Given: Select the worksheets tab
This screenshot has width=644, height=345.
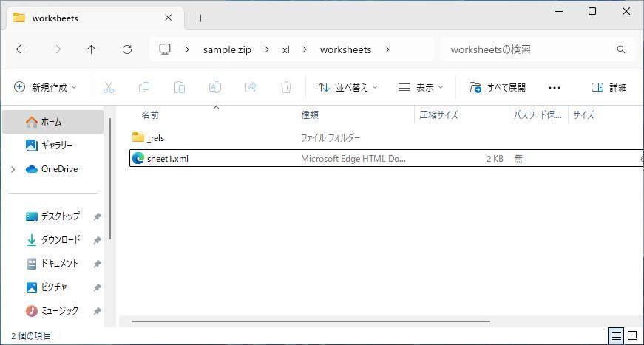Looking at the screenshot, I should [x=95, y=18].
